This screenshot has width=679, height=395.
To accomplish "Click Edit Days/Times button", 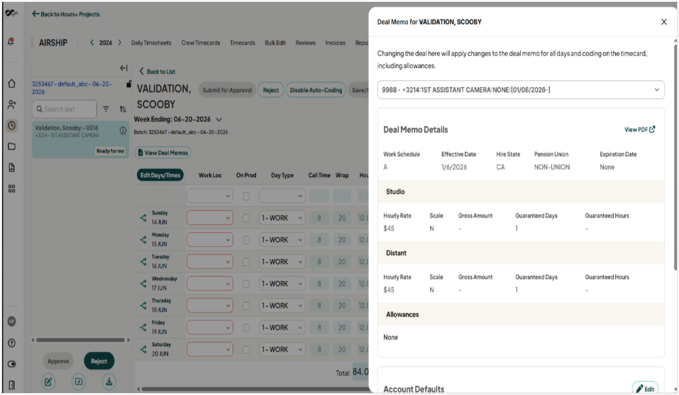I will coord(160,175).
